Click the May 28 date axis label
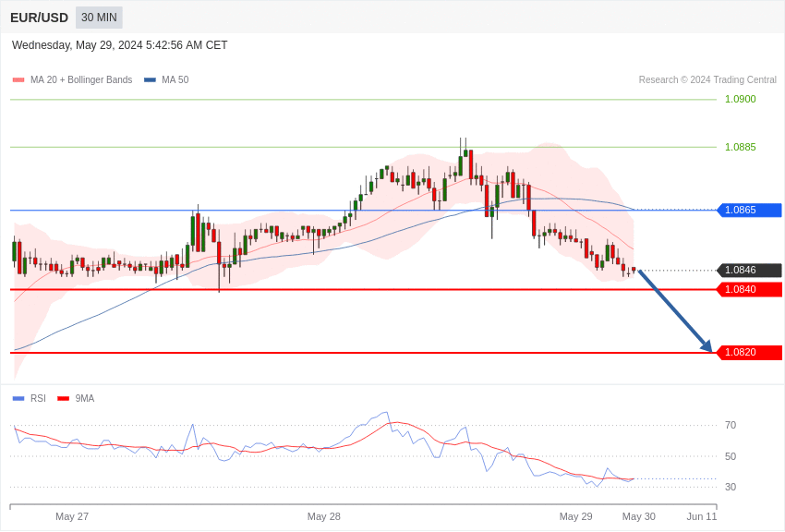Viewport: 785px width, 532px height. [324, 516]
